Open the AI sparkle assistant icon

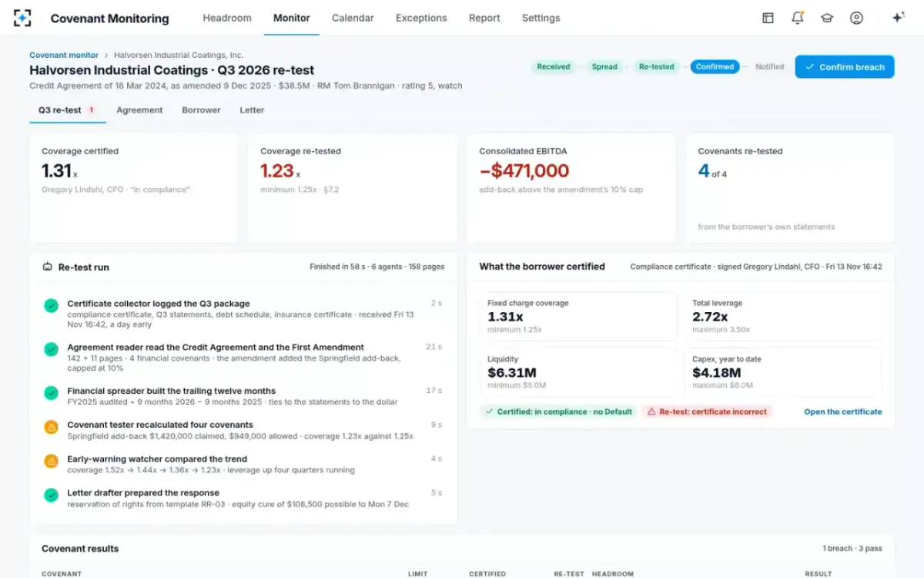(898, 18)
